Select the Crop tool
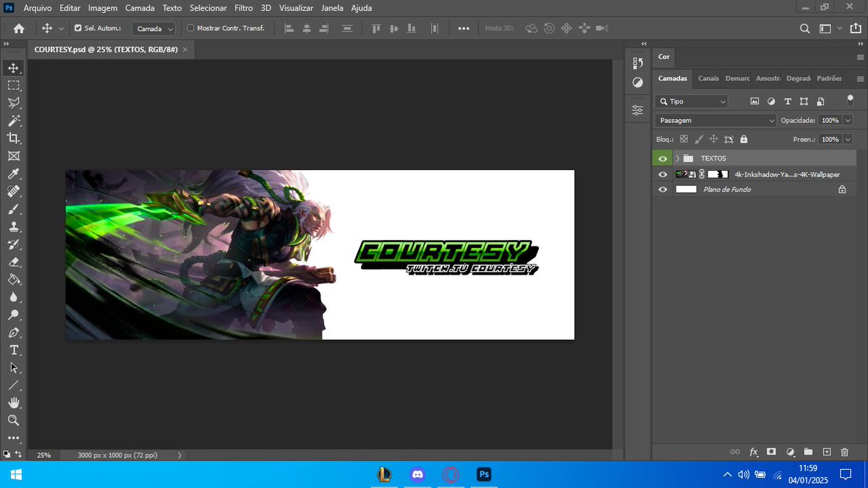Screen dimensions: 868x488 pos(14,138)
